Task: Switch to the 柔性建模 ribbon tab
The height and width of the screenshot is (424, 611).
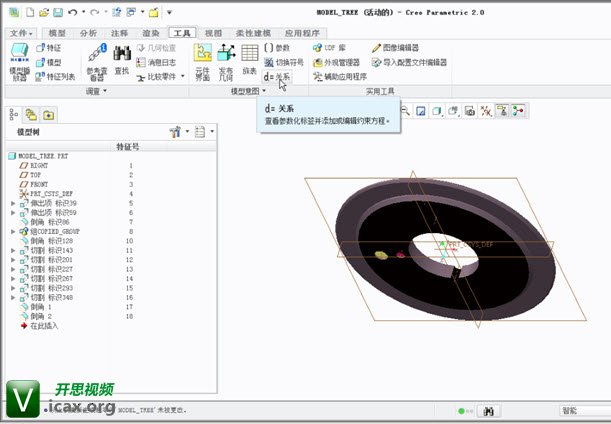Action: point(253,33)
